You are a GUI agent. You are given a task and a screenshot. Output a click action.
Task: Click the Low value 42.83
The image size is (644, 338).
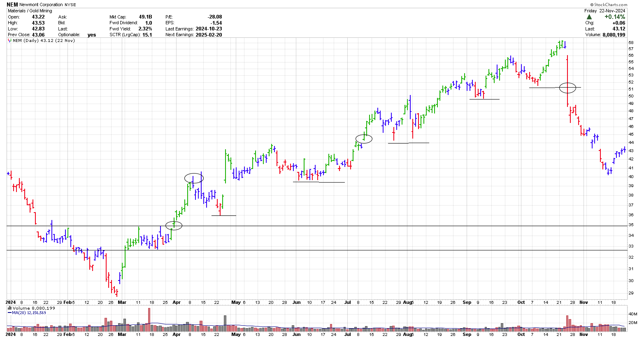point(38,29)
